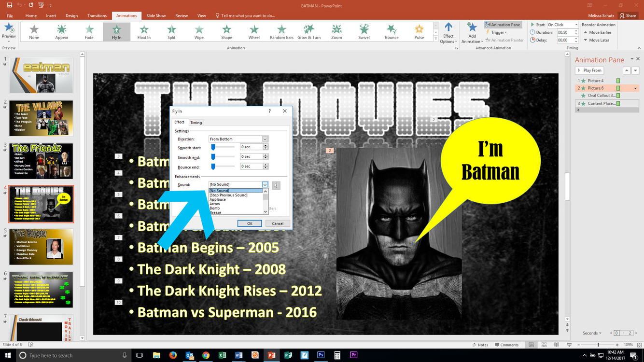Viewport: 644px width, 362px height.
Task: Apply the Pulse emphasis animation
Action: coord(419,32)
